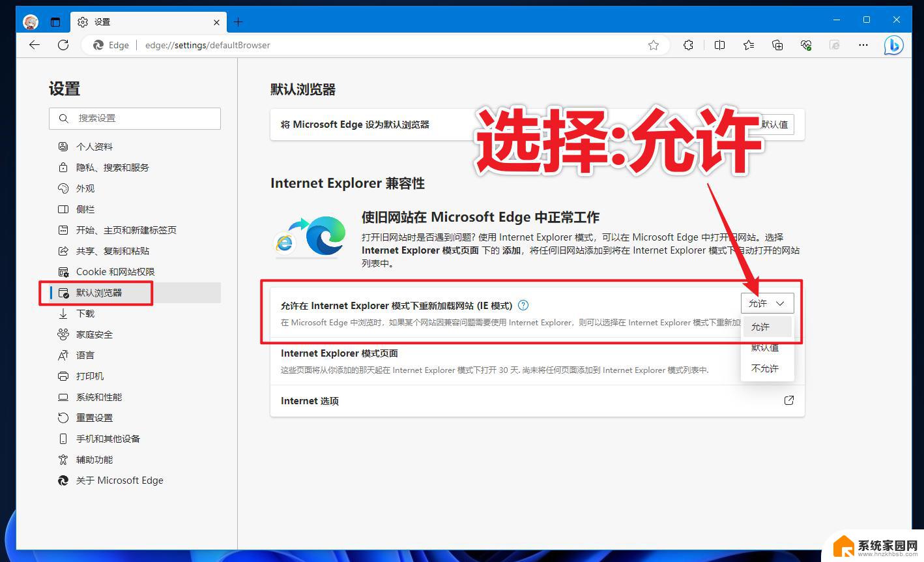Choose 不允许 option in dropdown list

(767, 368)
